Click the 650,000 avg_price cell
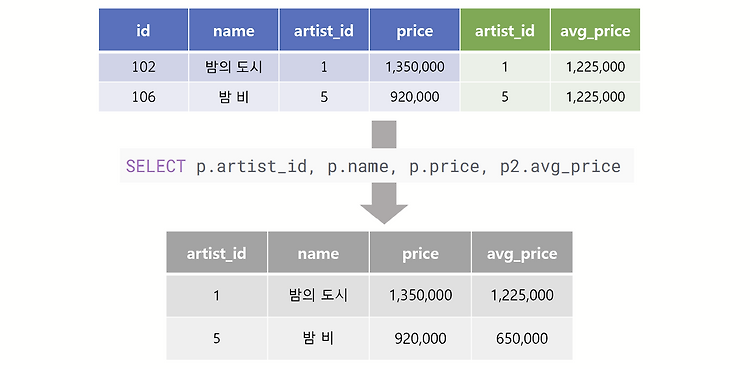The width and height of the screenshot is (750, 369). pos(522,339)
